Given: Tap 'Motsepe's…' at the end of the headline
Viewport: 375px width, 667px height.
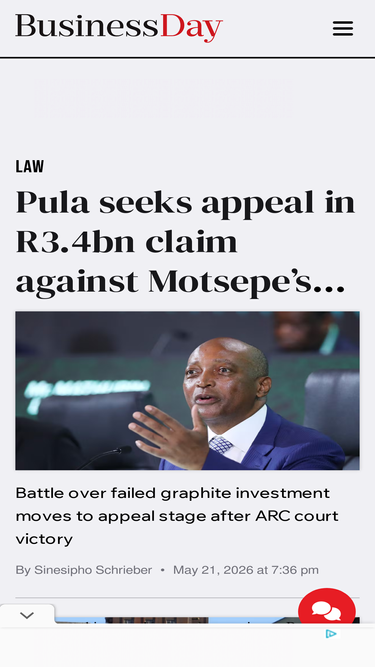Looking at the screenshot, I should [x=247, y=282].
